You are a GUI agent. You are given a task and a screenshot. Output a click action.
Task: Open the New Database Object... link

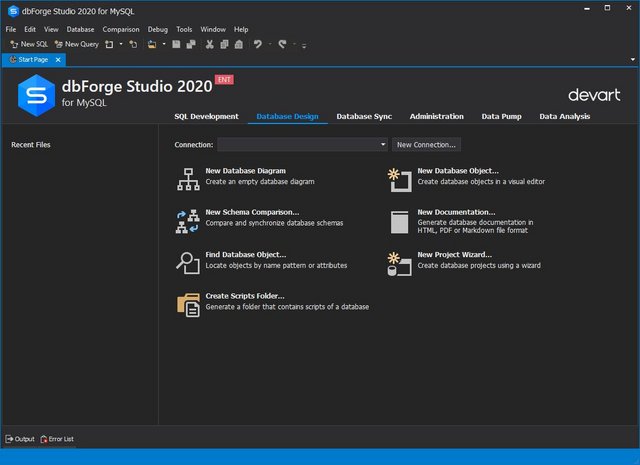click(x=458, y=171)
